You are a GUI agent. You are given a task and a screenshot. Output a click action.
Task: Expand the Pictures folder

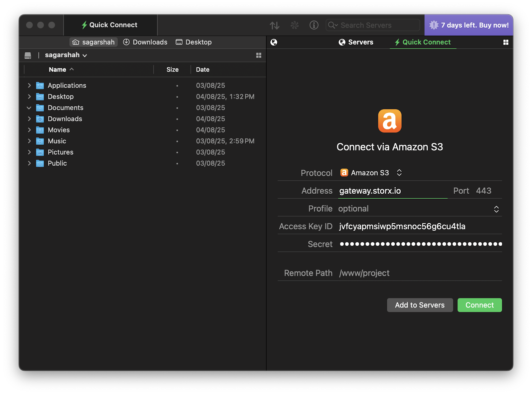[x=29, y=152]
